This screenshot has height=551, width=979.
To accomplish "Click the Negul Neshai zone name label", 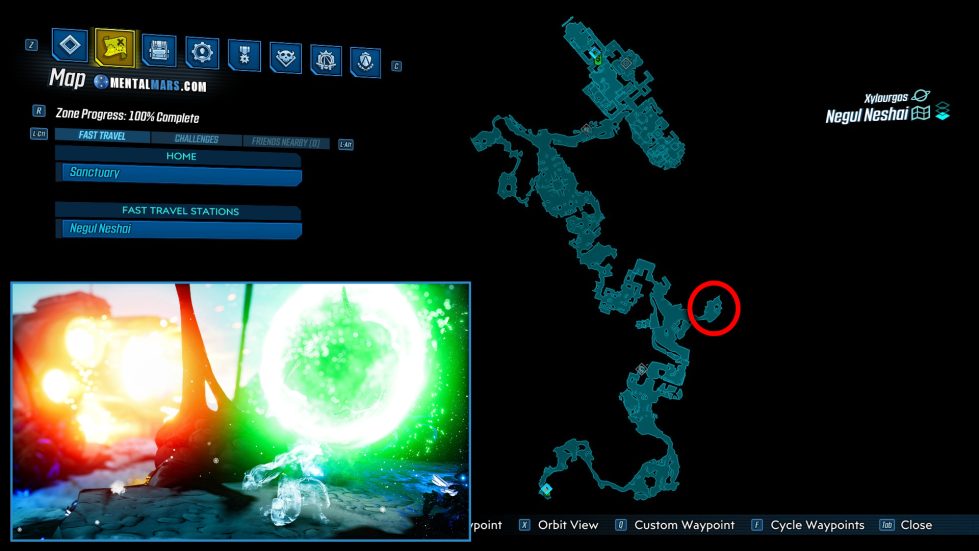I will [867, 115].
